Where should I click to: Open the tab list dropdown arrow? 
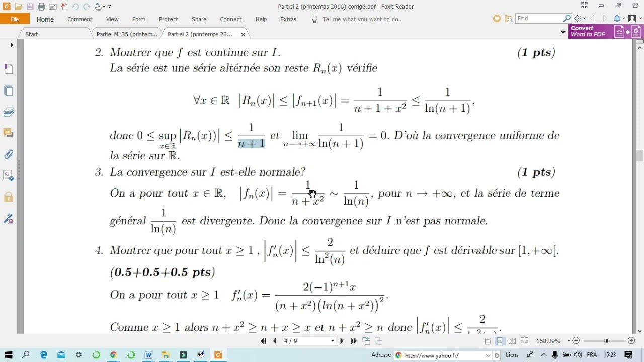pos(563,32)
